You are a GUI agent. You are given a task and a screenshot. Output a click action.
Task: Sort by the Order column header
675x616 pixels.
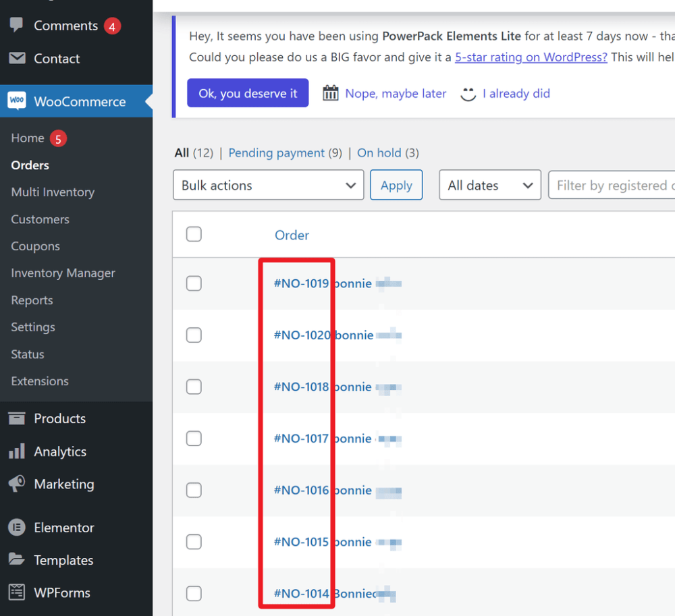[x=292, y=235]
